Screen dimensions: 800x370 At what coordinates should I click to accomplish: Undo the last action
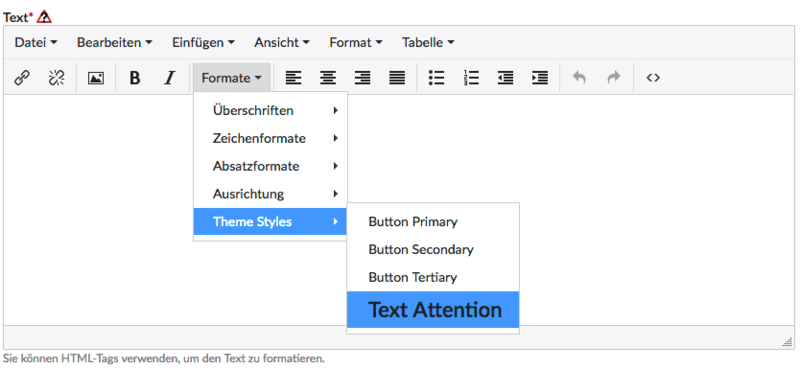[579, 78]
